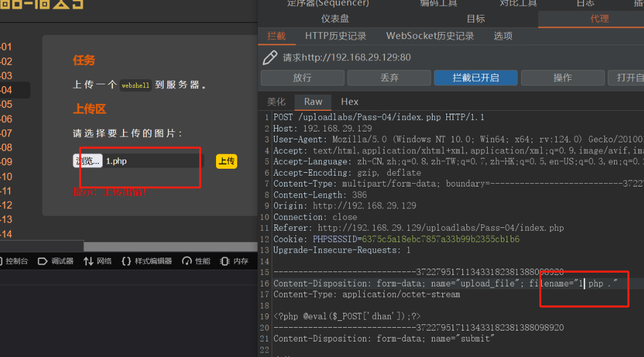Screen dimensions: 644x357
Task: Click the <?php @eval payload line
Action: coord(347,316)
